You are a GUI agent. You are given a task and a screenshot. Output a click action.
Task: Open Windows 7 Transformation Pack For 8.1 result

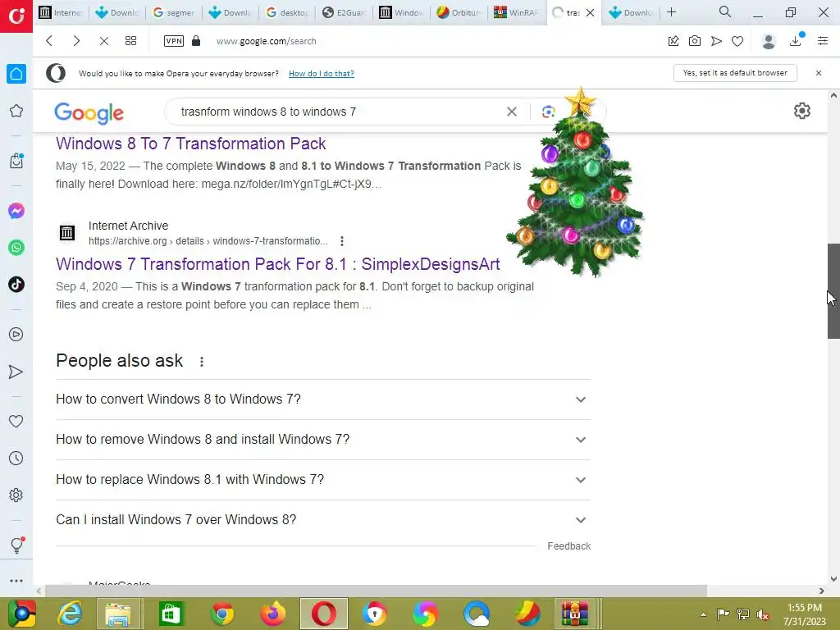pyautogui.click(x=278, y=264)
